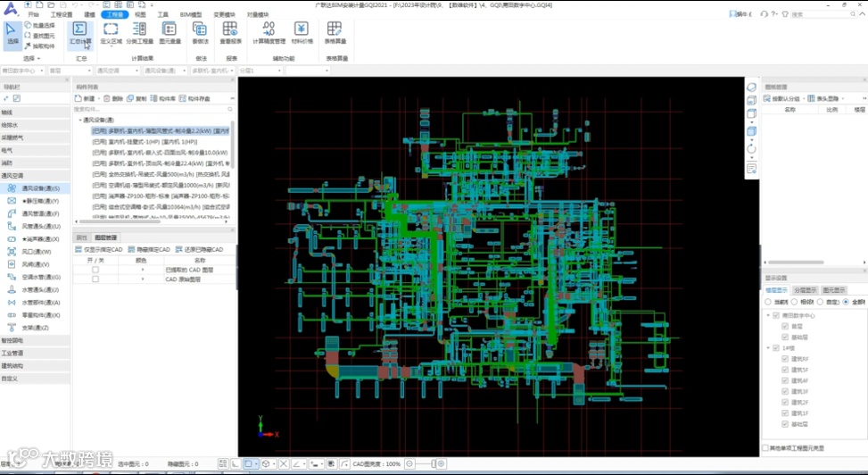This screenshot has width=868, height=475.
Task: Click the 汇总计算 summary calculation icon
Action: pos(79,30)
